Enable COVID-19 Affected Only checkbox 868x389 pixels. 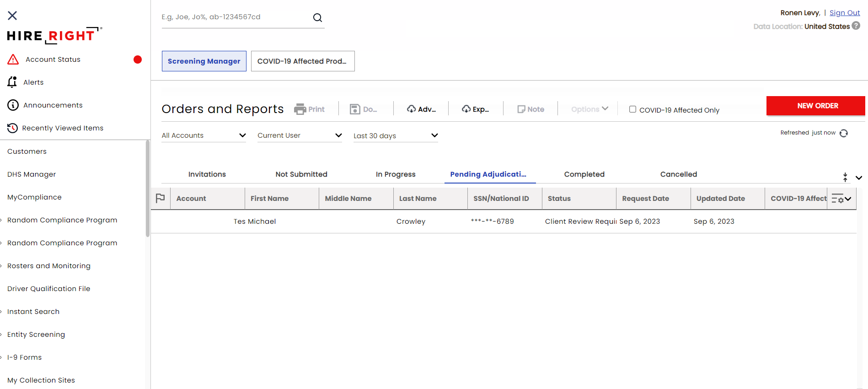click(x=632, y=109)
